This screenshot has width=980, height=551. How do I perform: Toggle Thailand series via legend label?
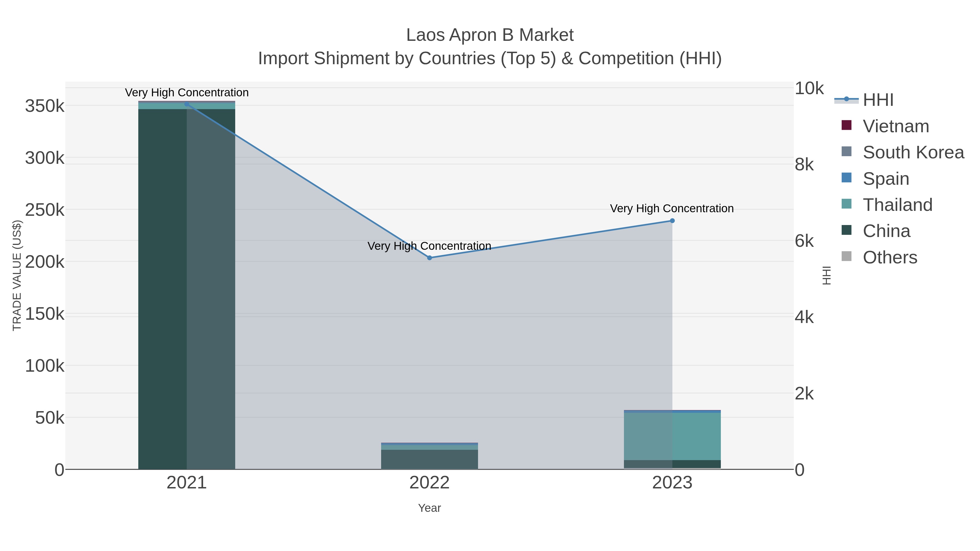click(898, 205)
